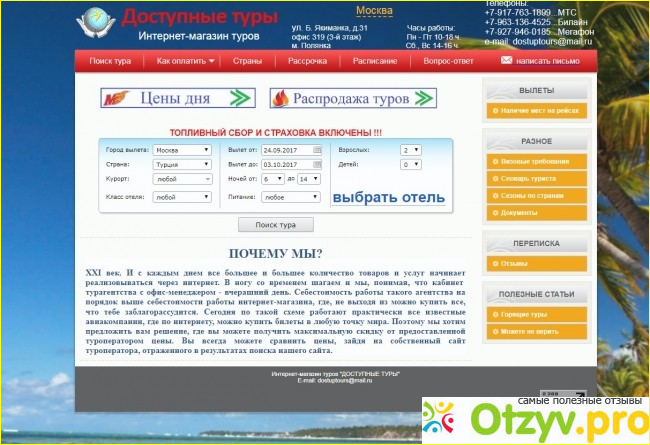Open the Страна dropdown showing Турция
Screen dimensions: 650x445
(x=182, y=164)
